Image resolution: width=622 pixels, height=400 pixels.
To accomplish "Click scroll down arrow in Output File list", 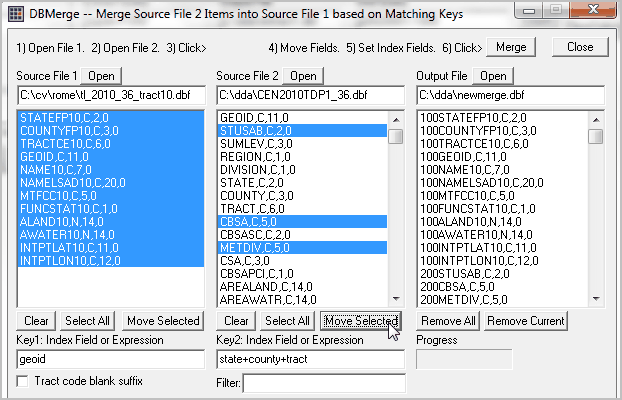I will [x=596, y=299].
